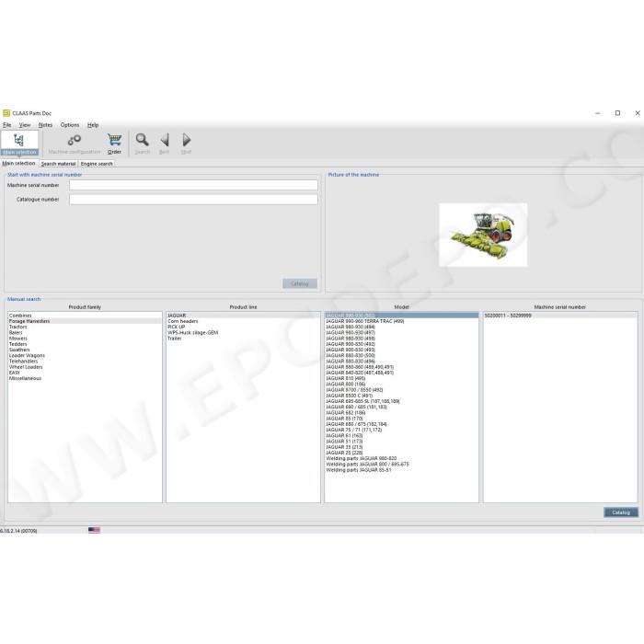644x644 pixels.
Task: Select Mowers in Product family
Action: [85, 339]
